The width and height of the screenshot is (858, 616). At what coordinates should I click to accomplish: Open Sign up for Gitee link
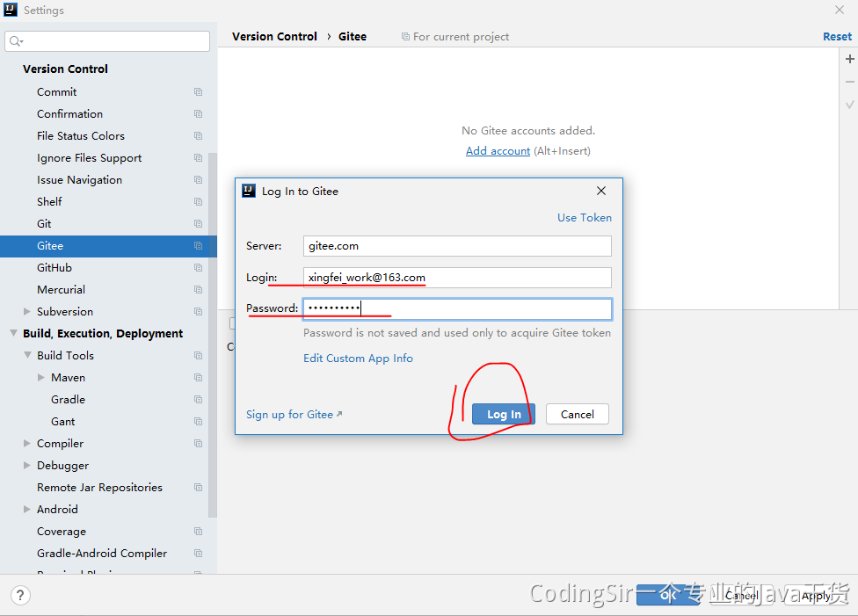pos(294,415)
